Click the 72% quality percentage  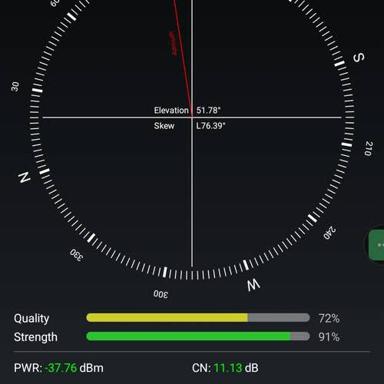click(x=329, y=318)
